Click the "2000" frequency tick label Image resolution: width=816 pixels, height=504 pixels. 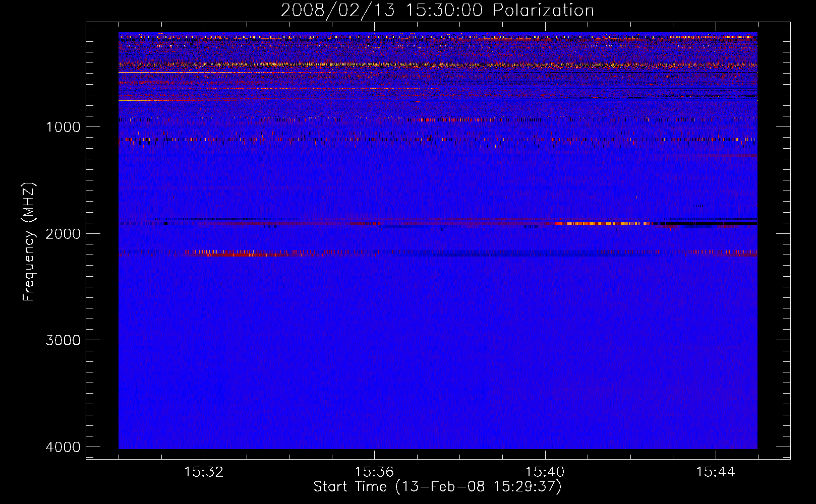click(63, 234)
